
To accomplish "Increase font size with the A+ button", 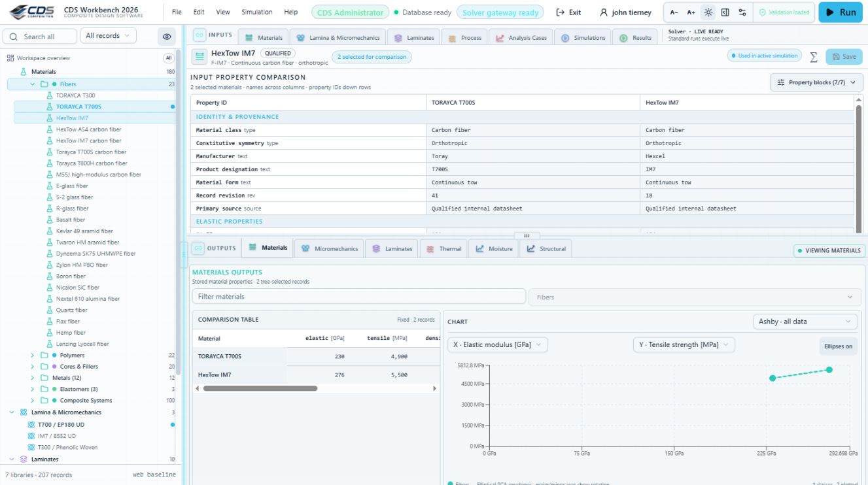I will point(691,12).
